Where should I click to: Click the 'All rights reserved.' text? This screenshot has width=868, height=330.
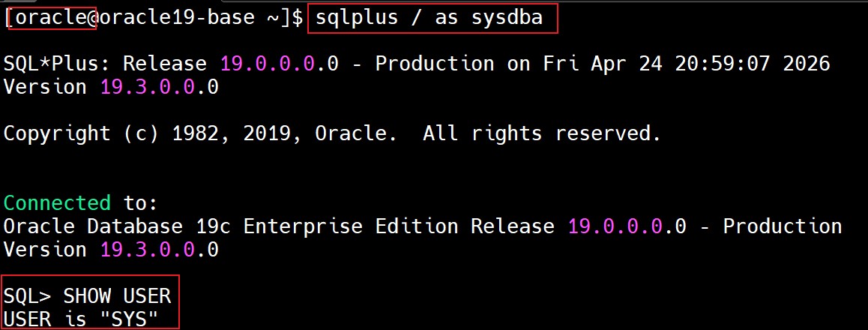[x=541, y=133]
